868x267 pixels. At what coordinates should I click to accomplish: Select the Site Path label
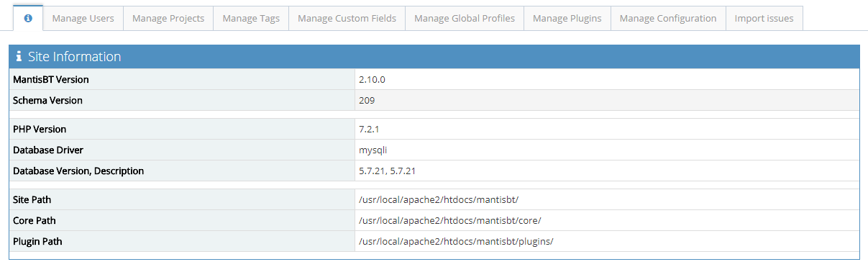[32, 199]
